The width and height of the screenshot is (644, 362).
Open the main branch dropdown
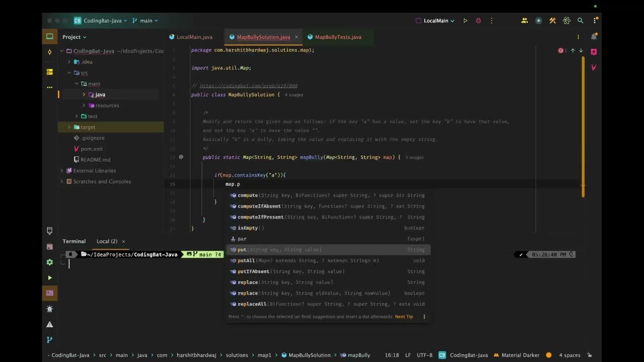tap(145, 21)
